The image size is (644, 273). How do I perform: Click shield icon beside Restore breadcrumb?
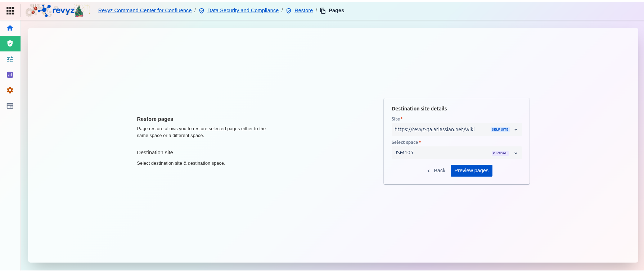[x=289, y=11]
